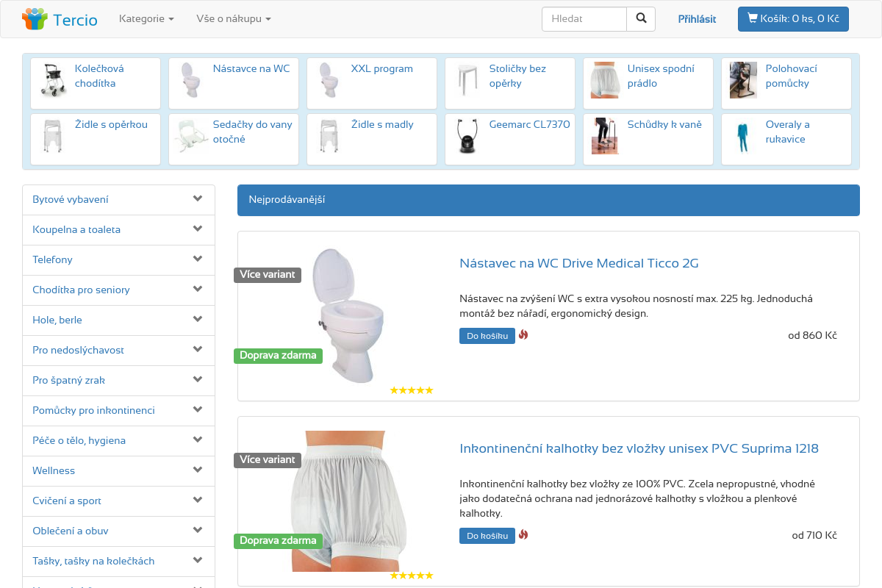Expand the Koupelna a toaleta chevron

(x=197, y=229)
